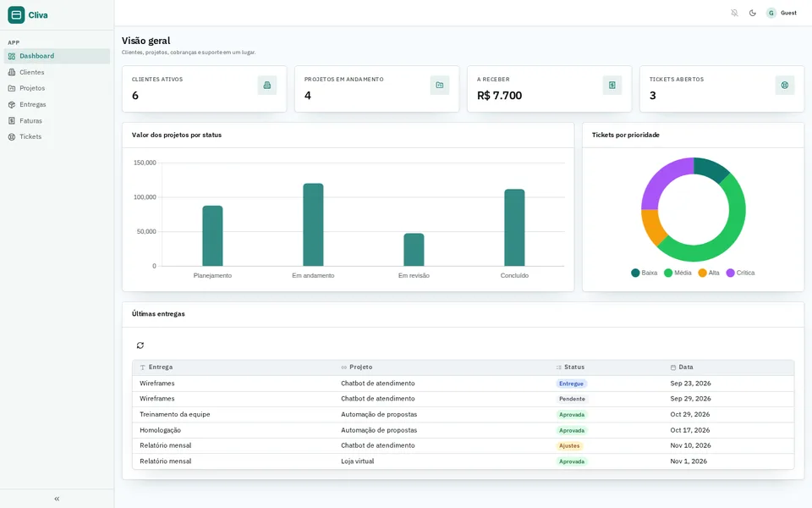Click the A receber invoice icon
Viewport: 812px width, 508px height.
click(612, 85)
